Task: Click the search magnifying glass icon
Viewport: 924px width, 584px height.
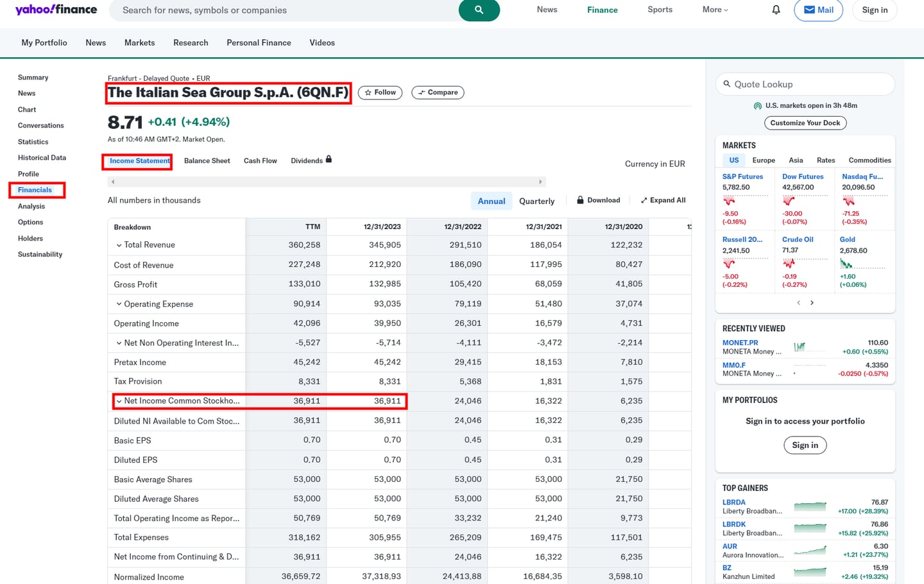Action: pyautogui.click(x=479, y=10)
